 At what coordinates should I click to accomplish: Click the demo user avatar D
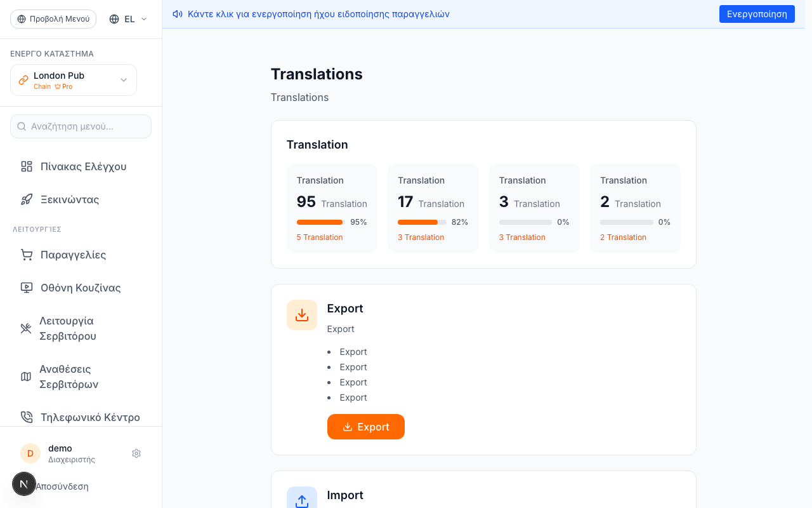point(30,453)
